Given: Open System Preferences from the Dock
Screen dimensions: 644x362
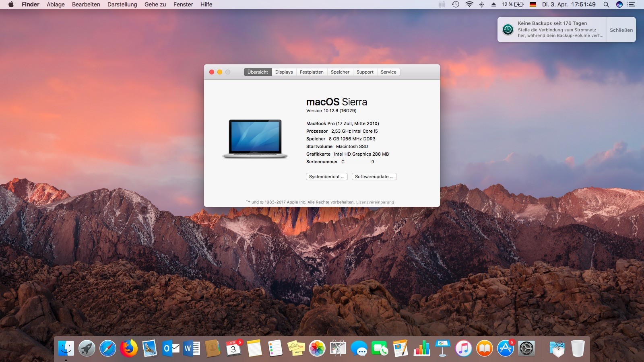Looking at the screenshot, I should 526,348.
